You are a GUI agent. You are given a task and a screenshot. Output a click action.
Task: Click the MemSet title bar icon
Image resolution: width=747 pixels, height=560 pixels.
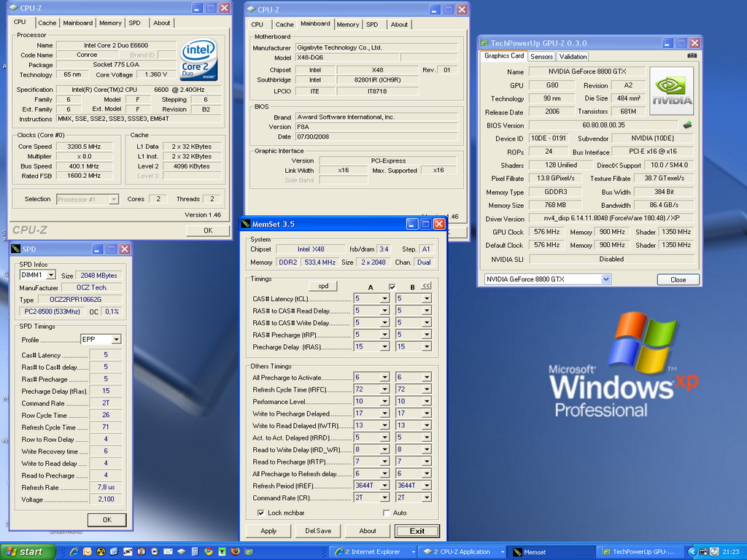click(247, 224)
